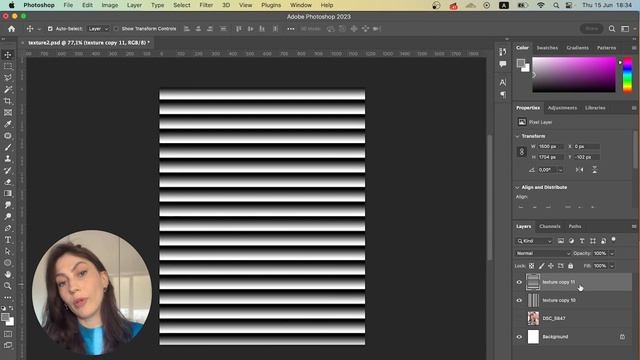
Task: Open the workspace switcher icon
Action: coord(625,29)
